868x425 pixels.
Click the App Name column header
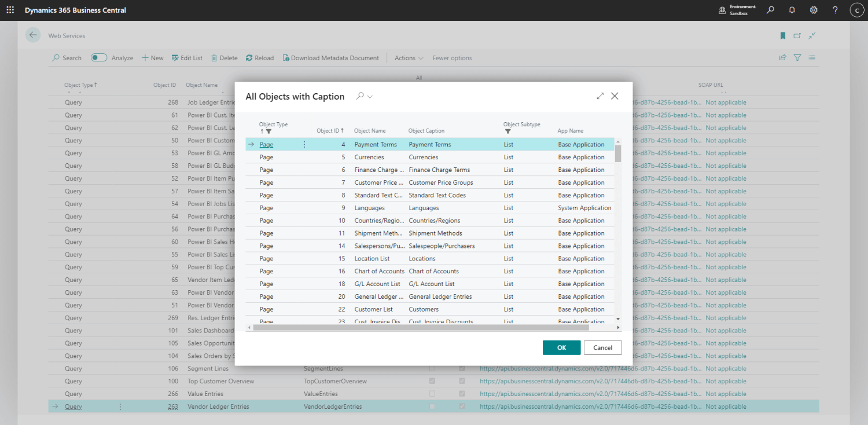point(571,131)
